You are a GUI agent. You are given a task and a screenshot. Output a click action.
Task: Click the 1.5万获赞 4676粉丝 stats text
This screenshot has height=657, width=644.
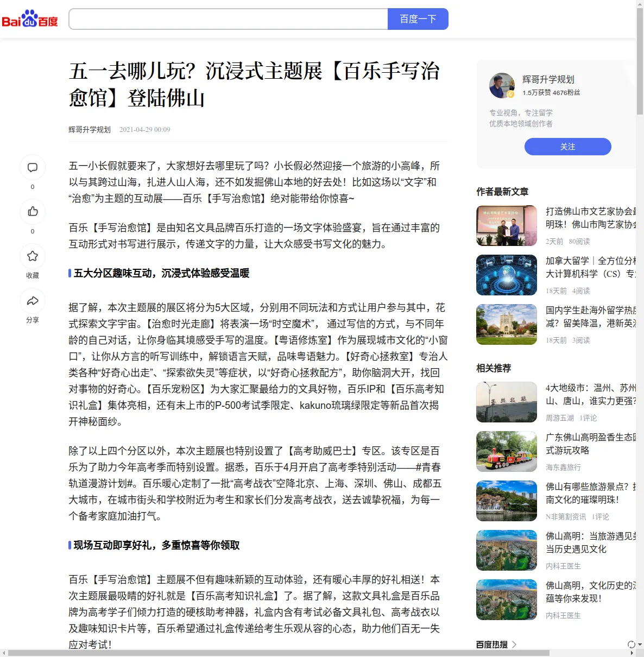coord(551,93)
